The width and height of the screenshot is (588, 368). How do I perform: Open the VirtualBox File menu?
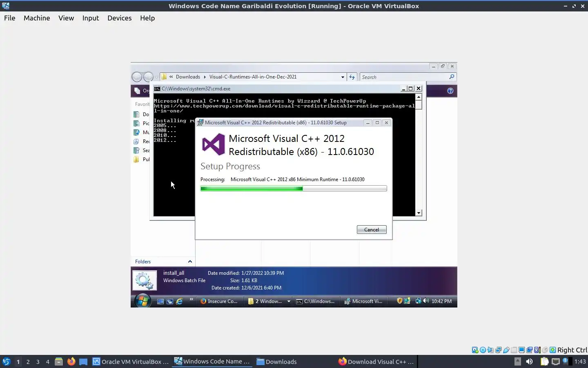9,18
